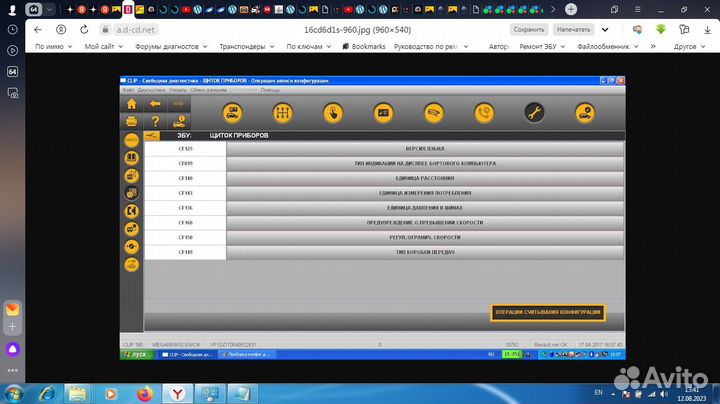Click the yellow back arrow icon
720x404 pixels.
(x=155, y=103)
